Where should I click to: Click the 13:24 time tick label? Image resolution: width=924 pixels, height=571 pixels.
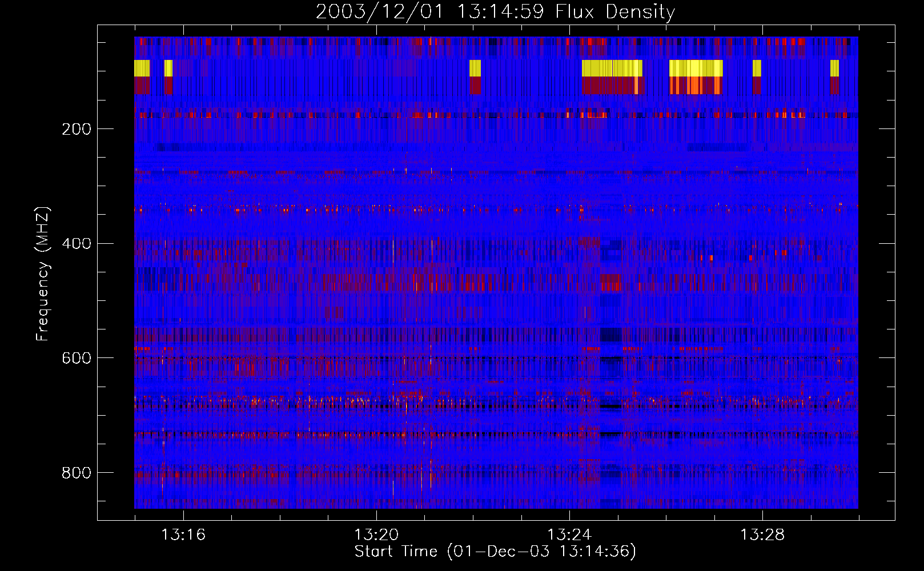click(569, 535)
